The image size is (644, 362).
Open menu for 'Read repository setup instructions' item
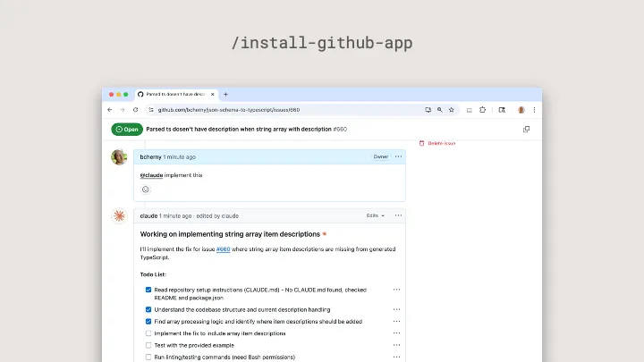(x=396, y=290)
